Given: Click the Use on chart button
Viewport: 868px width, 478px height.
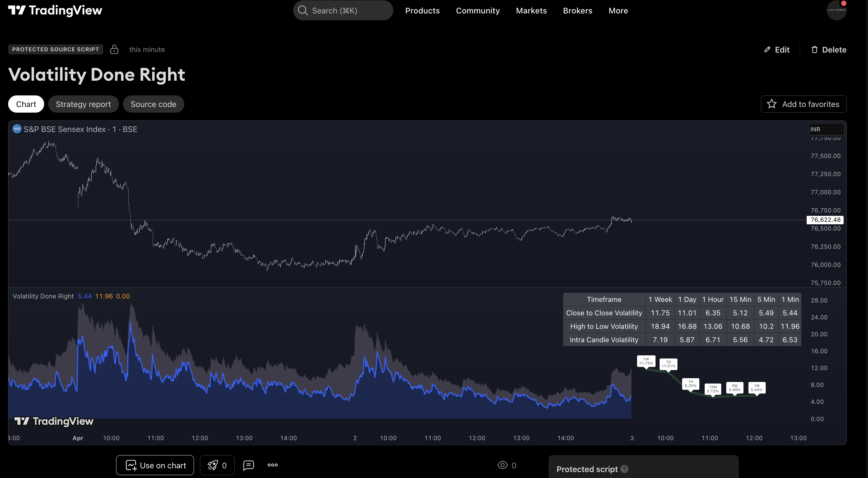Looking at the screenshot, I should [155, 465].
